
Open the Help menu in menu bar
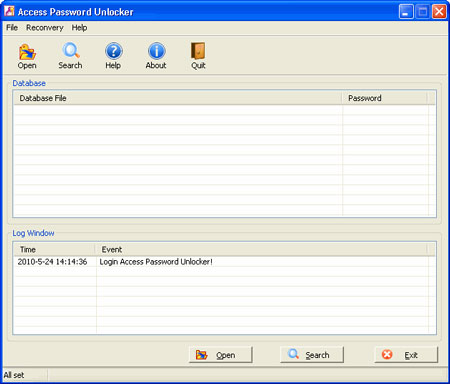(x=79, y=28)
